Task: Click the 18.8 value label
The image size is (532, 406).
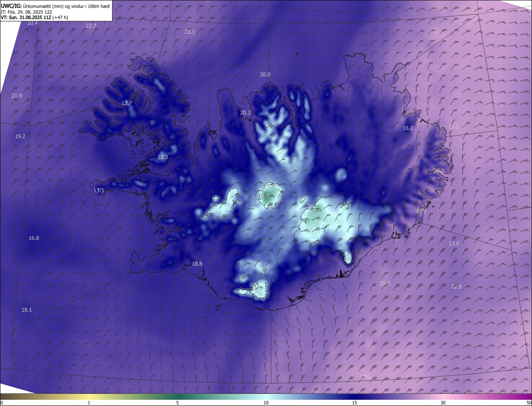Action: click(x=197, y=264)
